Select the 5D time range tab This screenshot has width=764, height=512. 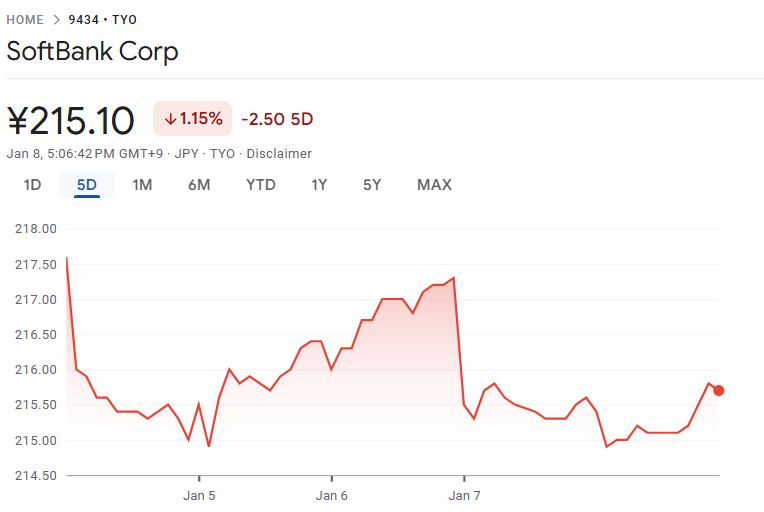[x=87, y=185]
